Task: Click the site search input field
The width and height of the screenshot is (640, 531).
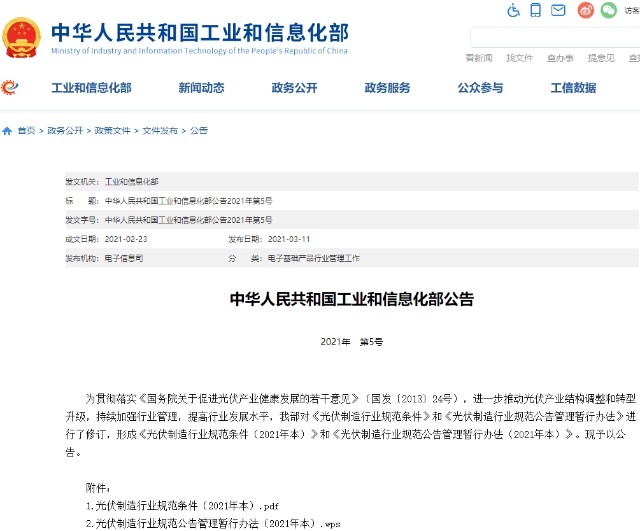Action: [x=555, y=38]
